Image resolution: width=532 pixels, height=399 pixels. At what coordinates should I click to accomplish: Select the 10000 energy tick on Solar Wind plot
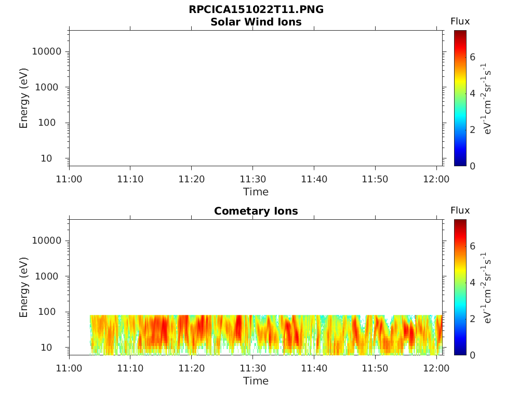coord(47,51)
